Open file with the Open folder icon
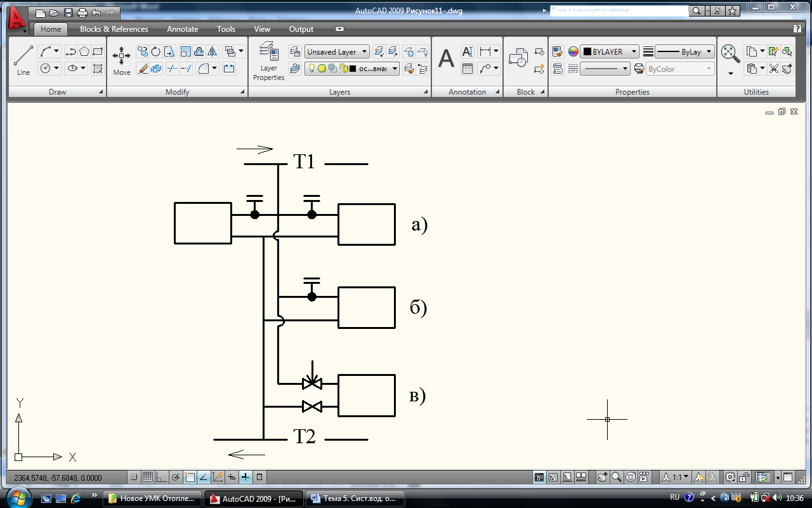 tap(55, 13)
